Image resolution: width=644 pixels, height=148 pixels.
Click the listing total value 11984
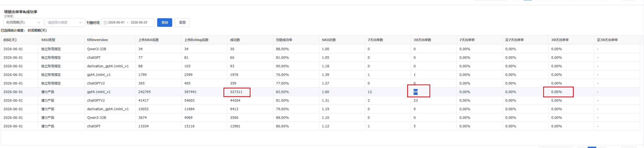click(x=189, y=109)
